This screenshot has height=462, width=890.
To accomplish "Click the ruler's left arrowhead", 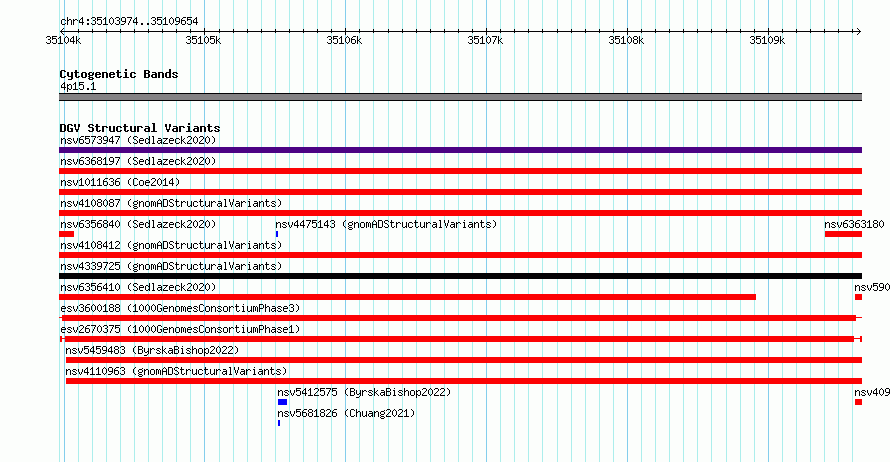I will [62, 31].
